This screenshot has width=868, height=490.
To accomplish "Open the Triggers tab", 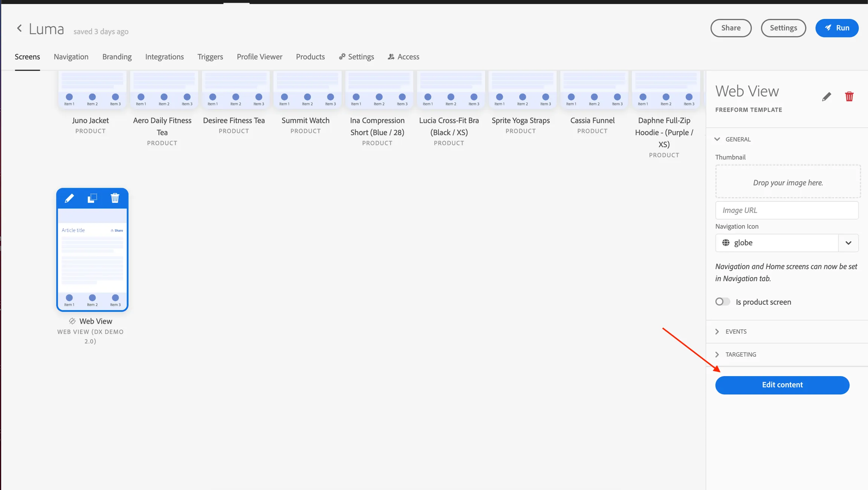I will point(210,57).
